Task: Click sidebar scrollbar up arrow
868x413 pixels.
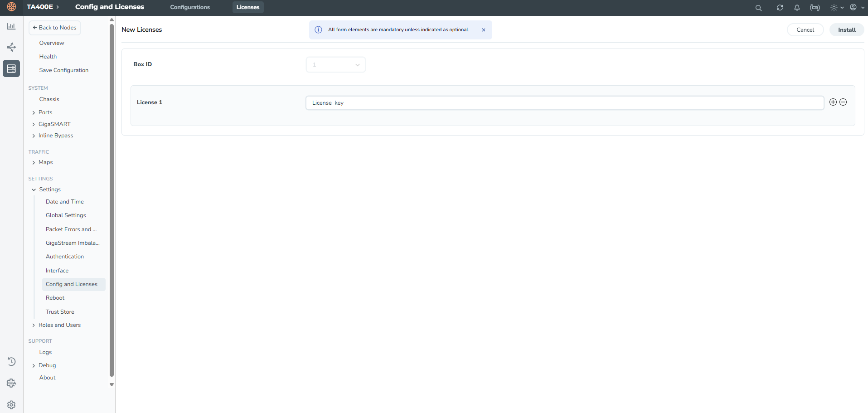Action: [112, 20]
